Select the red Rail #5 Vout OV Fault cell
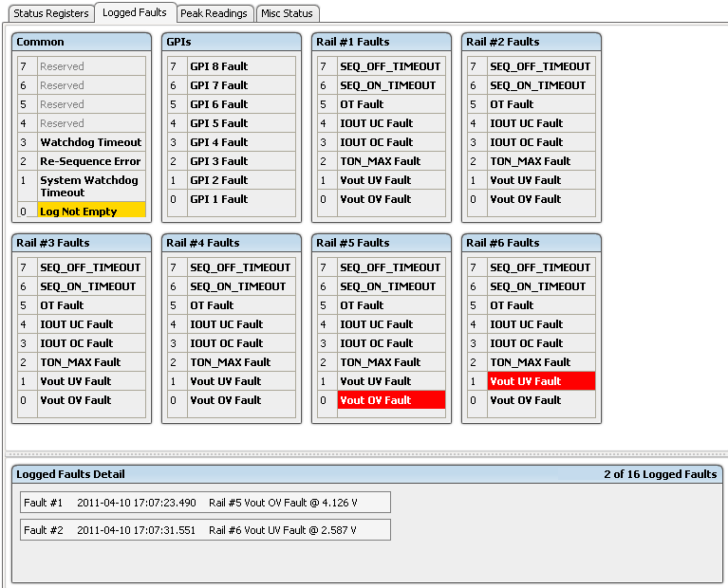The image size is (728, 588). pyautogui.click(x=391, y=400)
